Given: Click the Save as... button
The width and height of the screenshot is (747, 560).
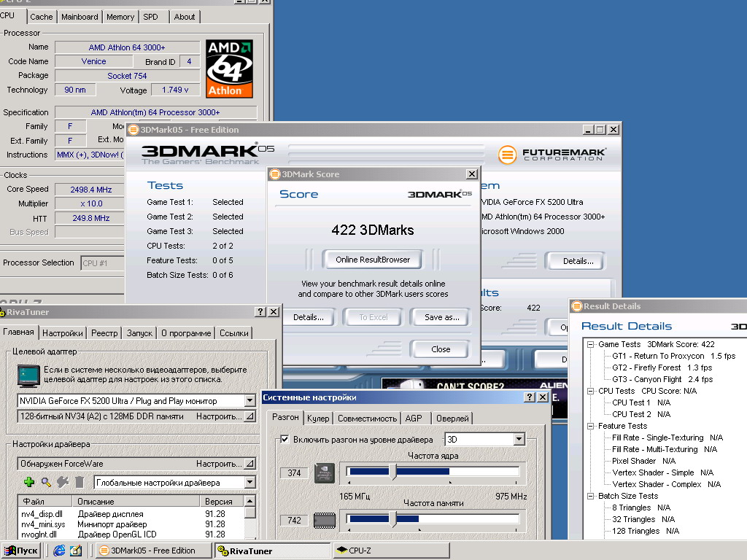Looking at the screenshot, I should [x=441, y=317].
